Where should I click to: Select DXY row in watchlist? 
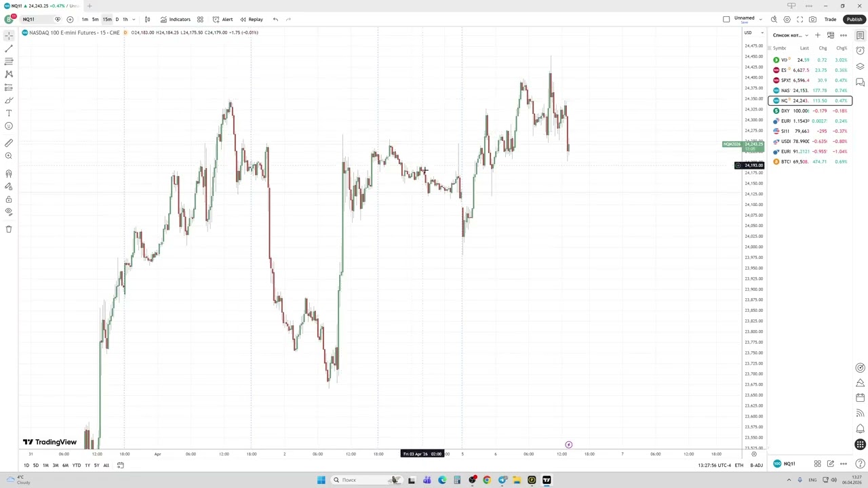pos(810,110)
